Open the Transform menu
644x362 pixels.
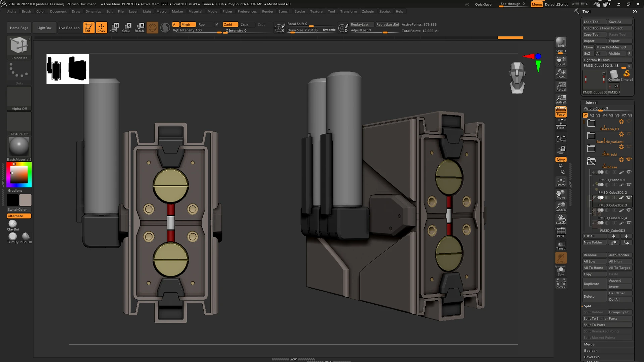click(x=348, y=11)
